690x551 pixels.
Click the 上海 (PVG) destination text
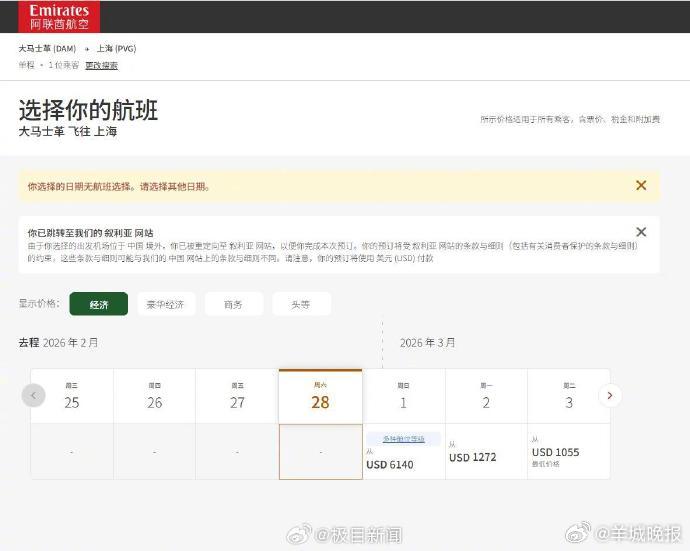(x=117, y=48)
